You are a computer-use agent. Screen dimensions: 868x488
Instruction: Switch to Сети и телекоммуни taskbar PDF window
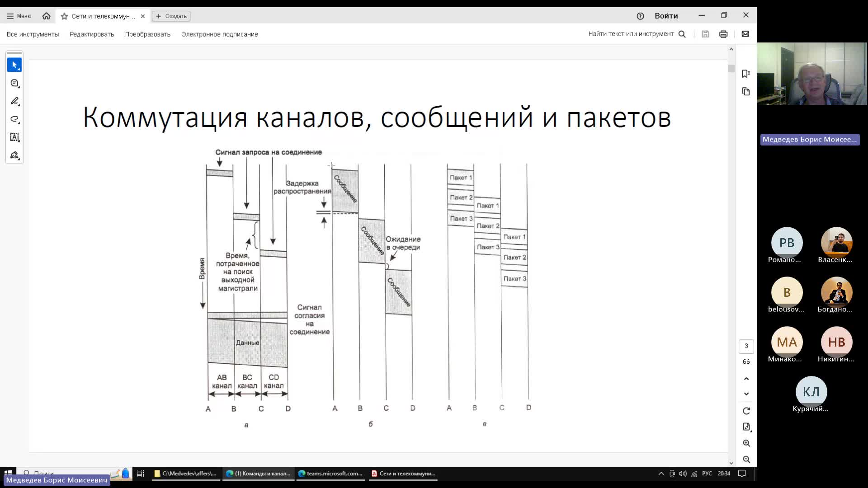pyautogui.click(x=403, y=474)
